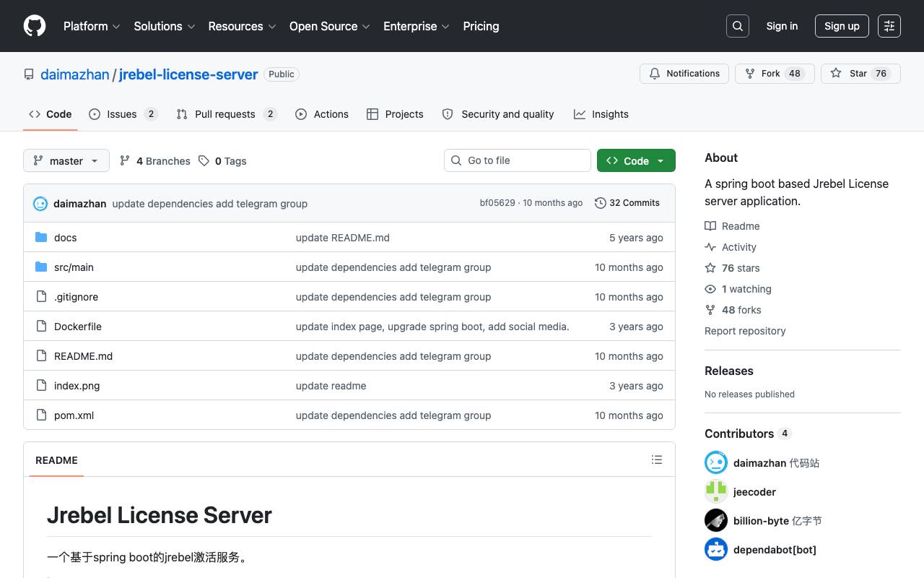Screen dimensions: 924x578
Task: Expand the Open Source menu
Action: click(x=330, y=26)
